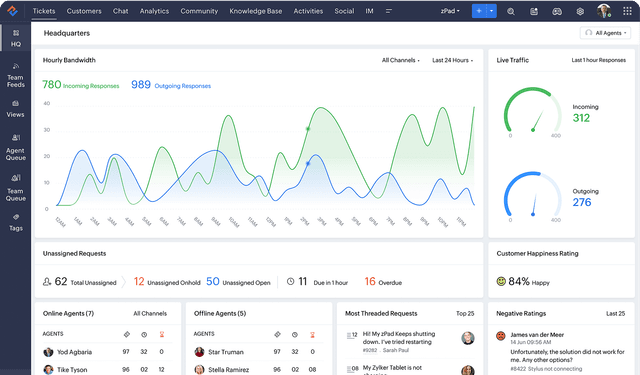Click the user profile avatar
640x375 pixels.
click(604, 11)
